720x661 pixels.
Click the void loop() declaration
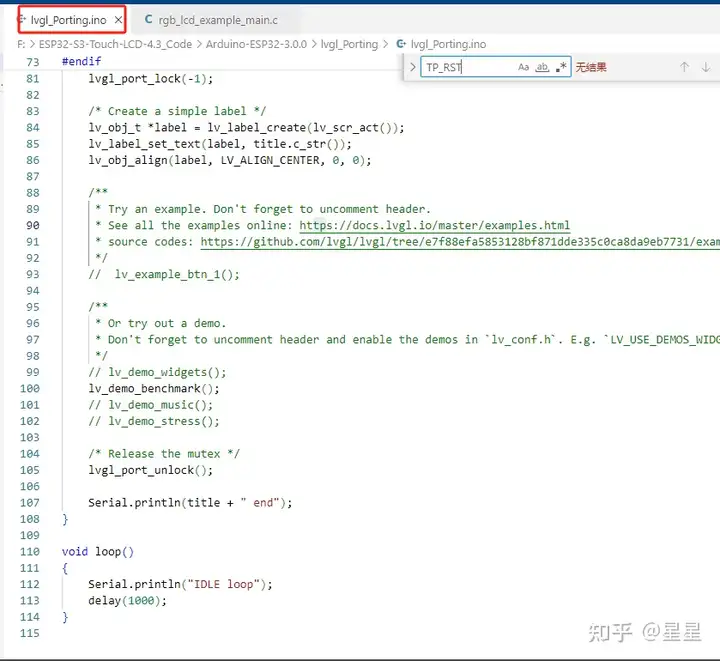click(x=98, y=552)
